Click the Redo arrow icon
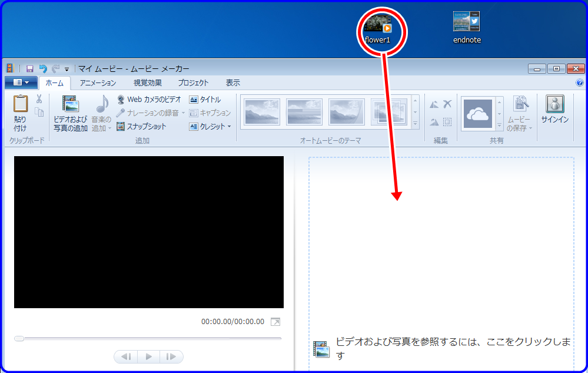Viewport: 588px width, 373px height. (x=55, y=69)
